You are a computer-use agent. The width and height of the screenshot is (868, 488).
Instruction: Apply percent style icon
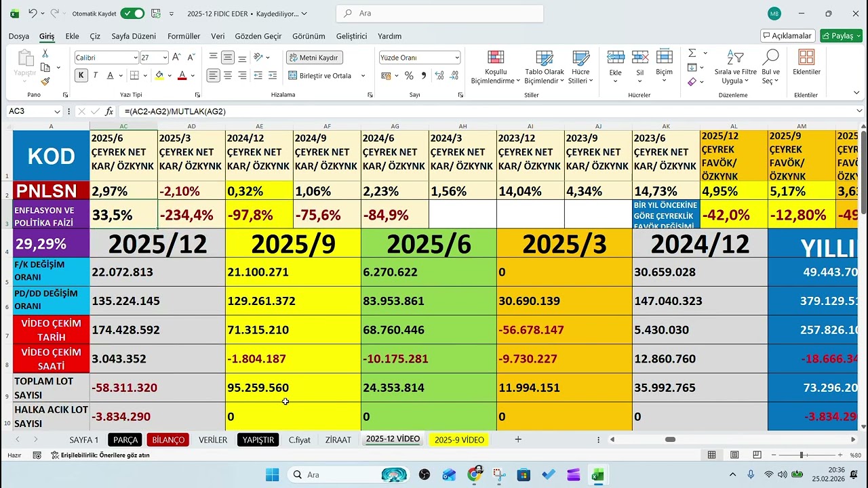click(409, 75)
